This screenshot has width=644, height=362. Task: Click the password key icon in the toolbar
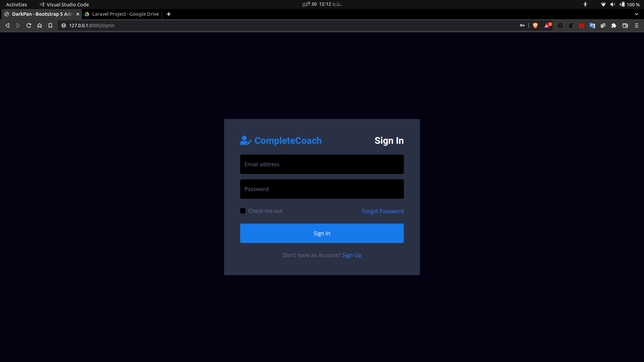(522, 25)
